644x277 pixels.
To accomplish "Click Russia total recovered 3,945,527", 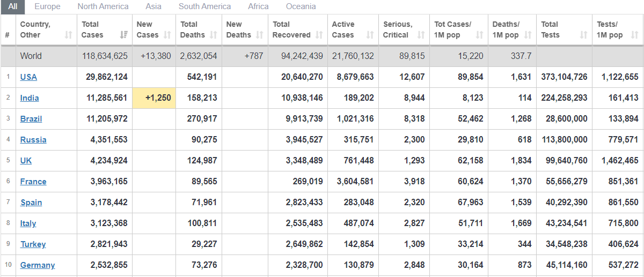I will [304, 139].
